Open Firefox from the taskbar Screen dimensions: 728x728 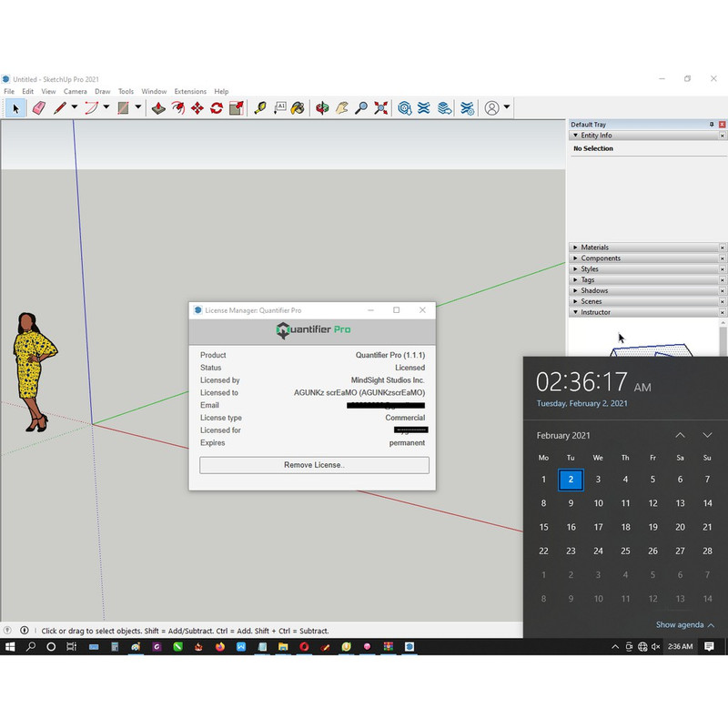(219, 646)
